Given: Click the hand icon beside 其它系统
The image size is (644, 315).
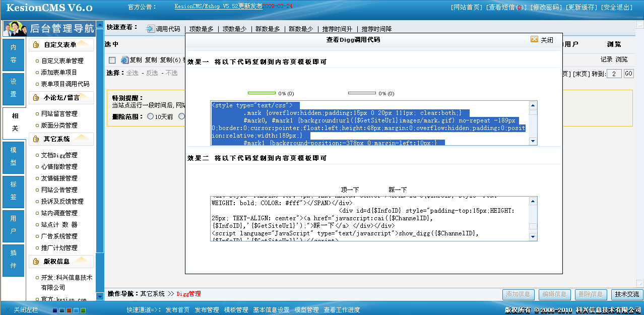Looking at the screenshot, I should [36, 139].
